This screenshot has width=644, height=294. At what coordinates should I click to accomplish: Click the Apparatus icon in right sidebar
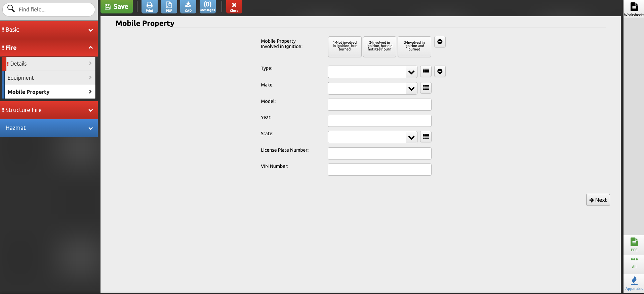pyautogui.click(x=634, y=283)
